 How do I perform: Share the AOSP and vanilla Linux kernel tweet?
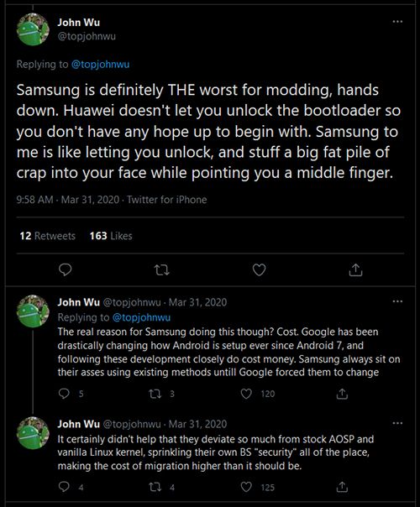tap(342, 487)
